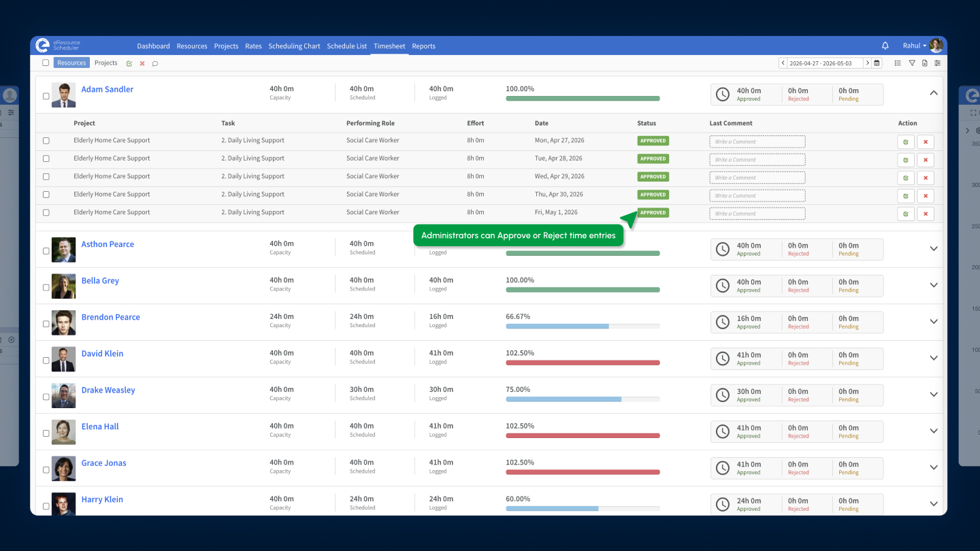
Task: Switch to list view icon in the toolbar
Action: pyautogui.click(x=898, y=63)
